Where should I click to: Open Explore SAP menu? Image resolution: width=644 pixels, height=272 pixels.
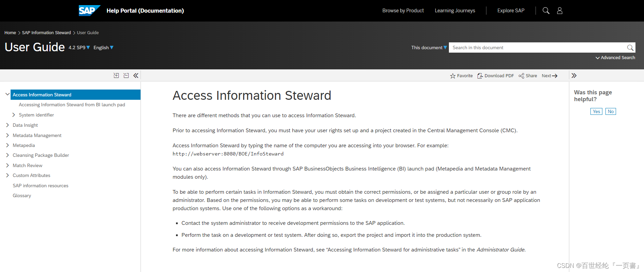[511, 11]
